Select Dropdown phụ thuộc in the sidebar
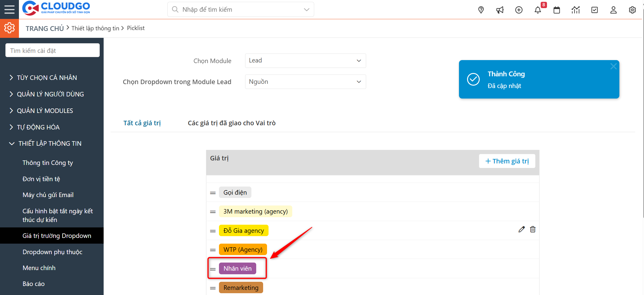Screen dimensions: 644x295 [52, 252]
